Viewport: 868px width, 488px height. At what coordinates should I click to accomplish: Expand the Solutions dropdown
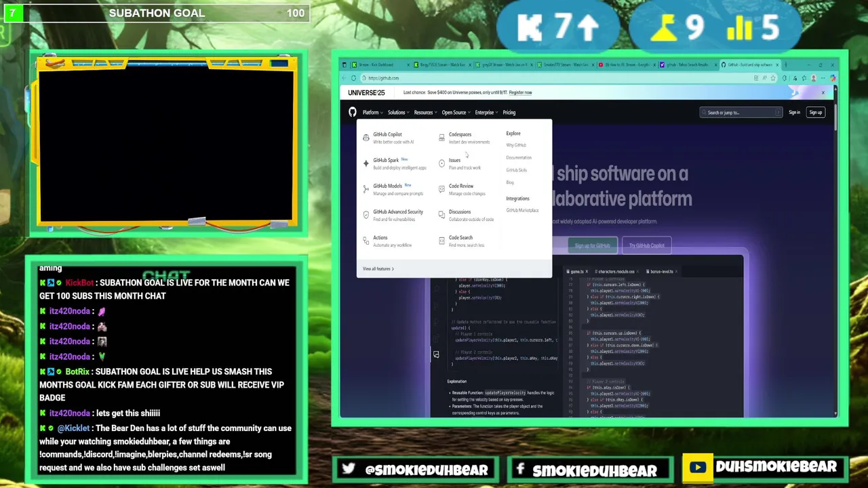click(x=398, y=113)
